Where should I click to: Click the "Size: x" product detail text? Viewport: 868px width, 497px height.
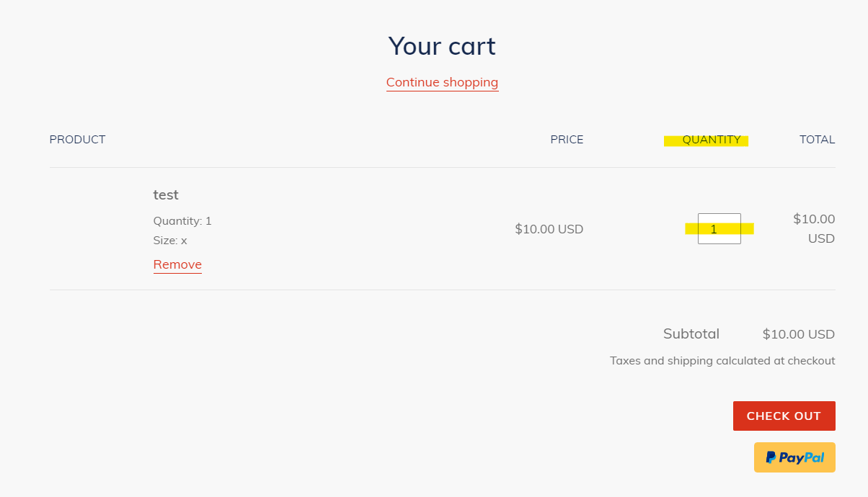[170, 240]
